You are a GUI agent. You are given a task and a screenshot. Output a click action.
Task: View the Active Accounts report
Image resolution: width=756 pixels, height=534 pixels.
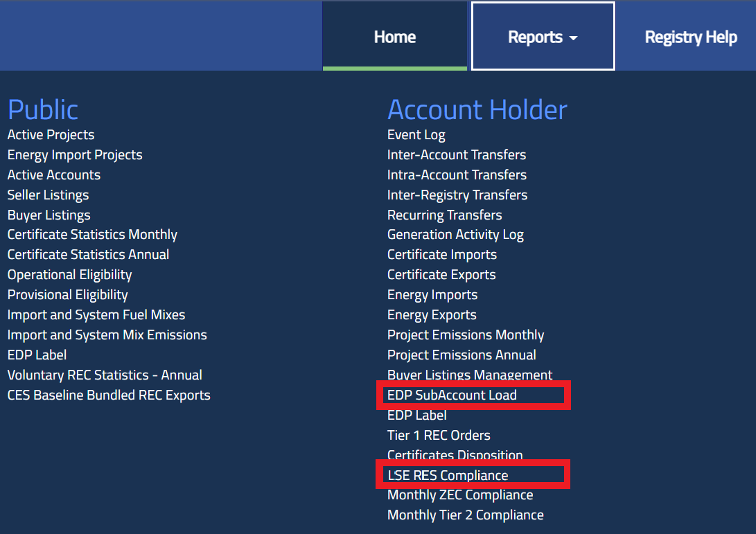coord(54,175)
